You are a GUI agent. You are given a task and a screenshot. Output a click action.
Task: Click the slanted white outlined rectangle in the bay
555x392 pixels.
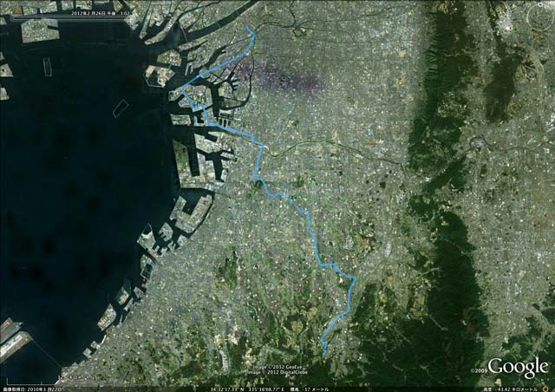coord(121,108)
